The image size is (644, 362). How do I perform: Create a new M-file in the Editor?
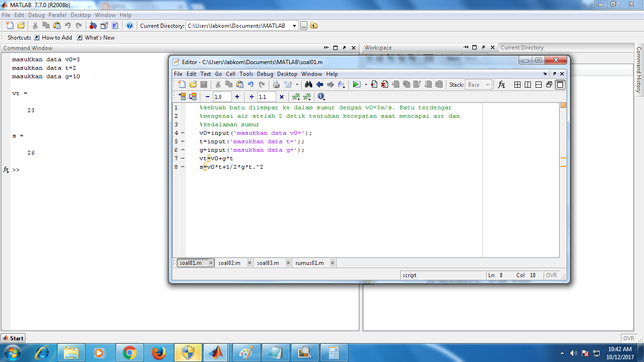[x=182, y=84]
